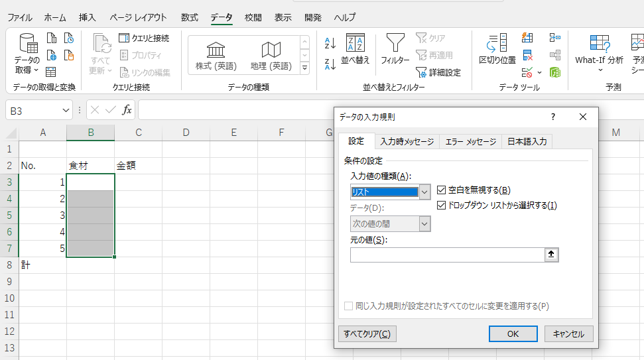Switch to 設定 tab in dialog
Viewport: 644px width, 360px height.
(356, 141)
